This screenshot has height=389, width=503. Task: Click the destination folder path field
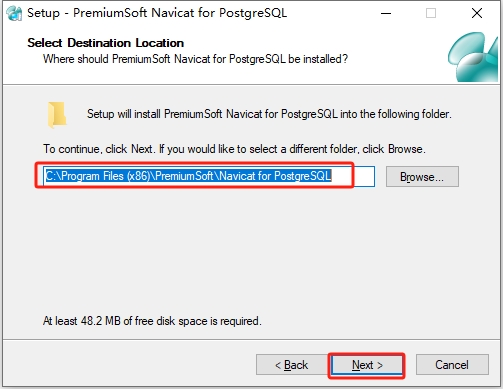pos(209,176)
